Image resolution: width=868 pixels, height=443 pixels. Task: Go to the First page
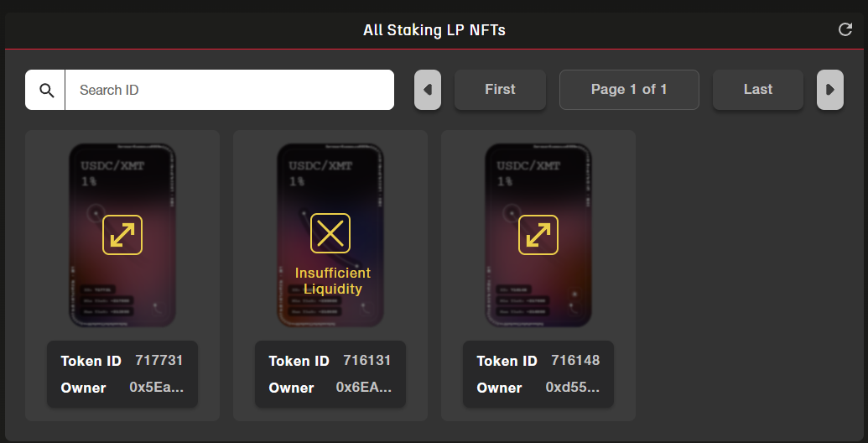pyautogui.click(x=500, y=90)
